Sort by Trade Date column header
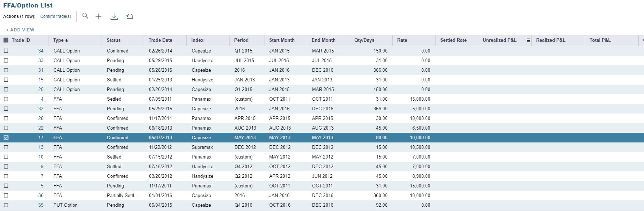 point(160,40)
